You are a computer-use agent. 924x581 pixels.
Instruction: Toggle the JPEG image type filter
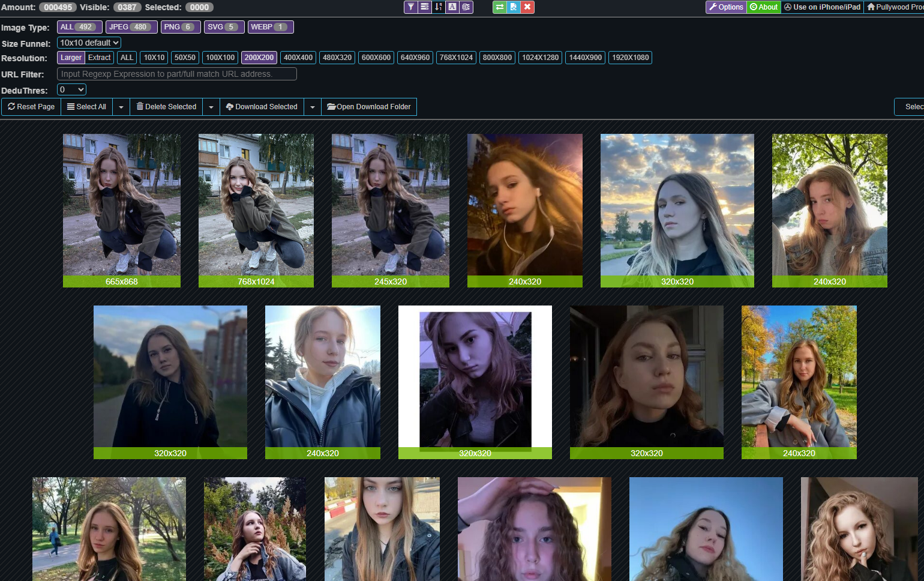[131, 27]
